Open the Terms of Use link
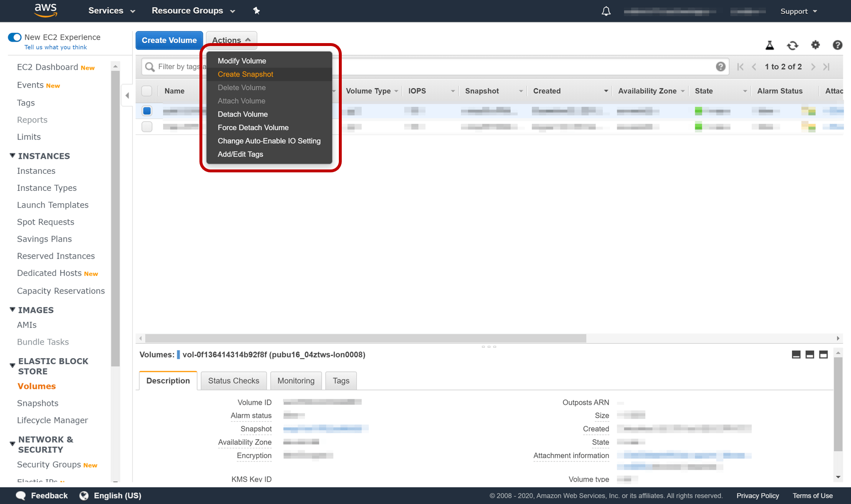Screen dimensions: 851x504 [813, 495]
